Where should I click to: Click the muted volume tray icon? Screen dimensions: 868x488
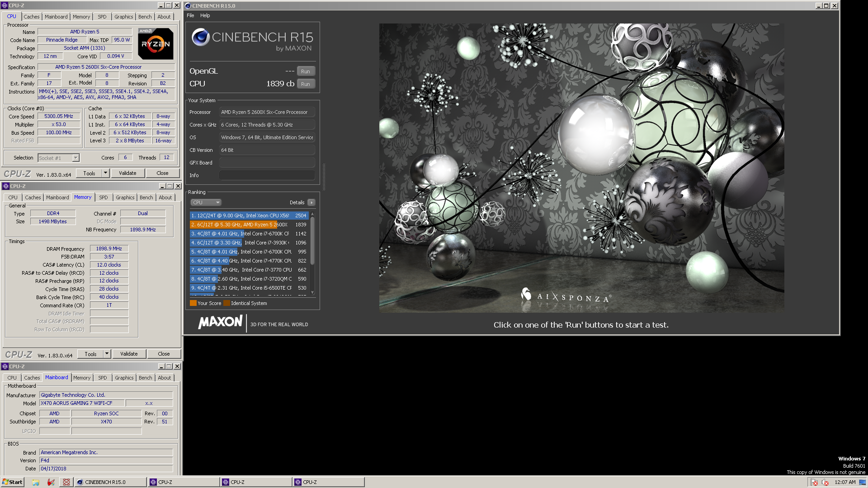[x=825, y=482]
